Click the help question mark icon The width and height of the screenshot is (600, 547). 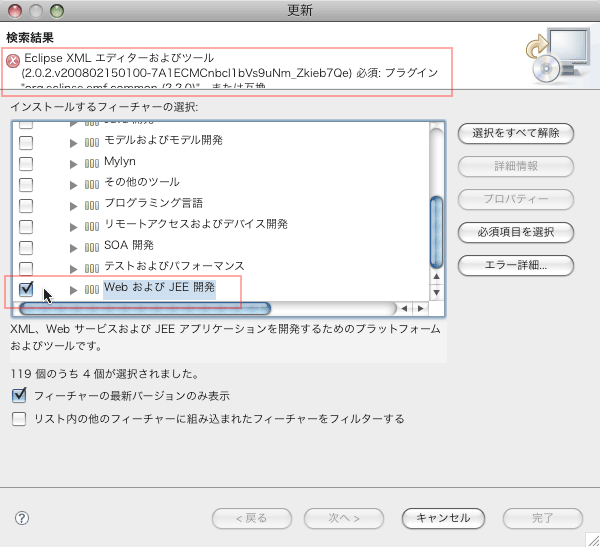click(x=22, y=518)
